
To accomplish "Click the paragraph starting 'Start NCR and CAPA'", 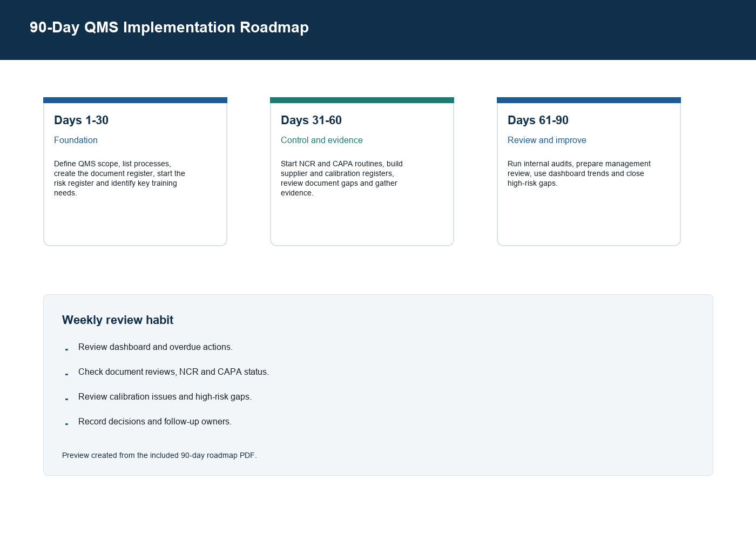I will 342,178.
